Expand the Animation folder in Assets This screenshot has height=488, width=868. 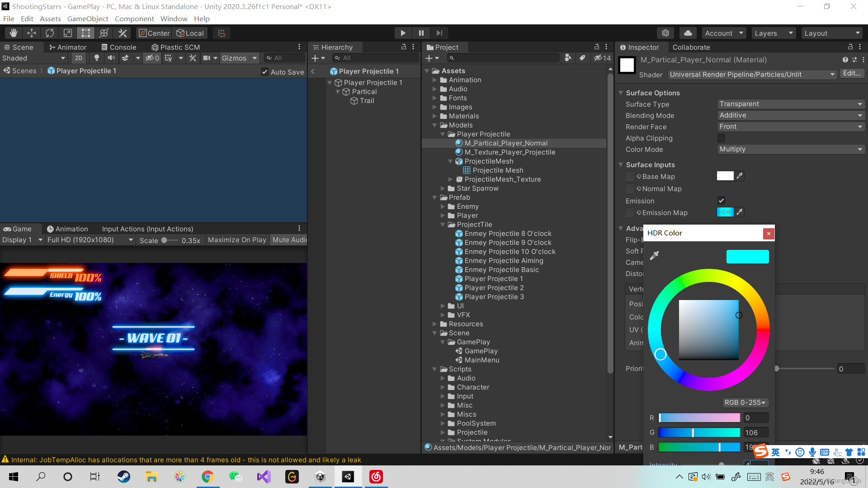pos(434,80)
